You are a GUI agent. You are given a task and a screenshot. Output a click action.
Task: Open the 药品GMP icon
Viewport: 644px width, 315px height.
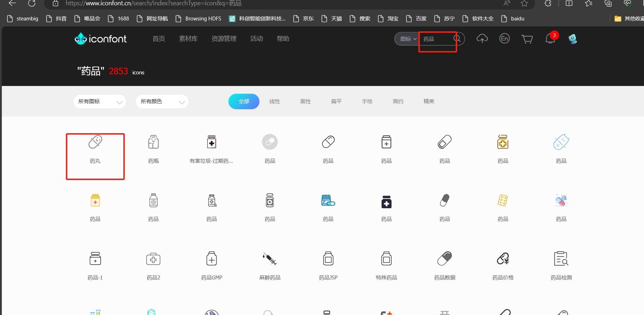pyautogui.click(x=211, y=259)
